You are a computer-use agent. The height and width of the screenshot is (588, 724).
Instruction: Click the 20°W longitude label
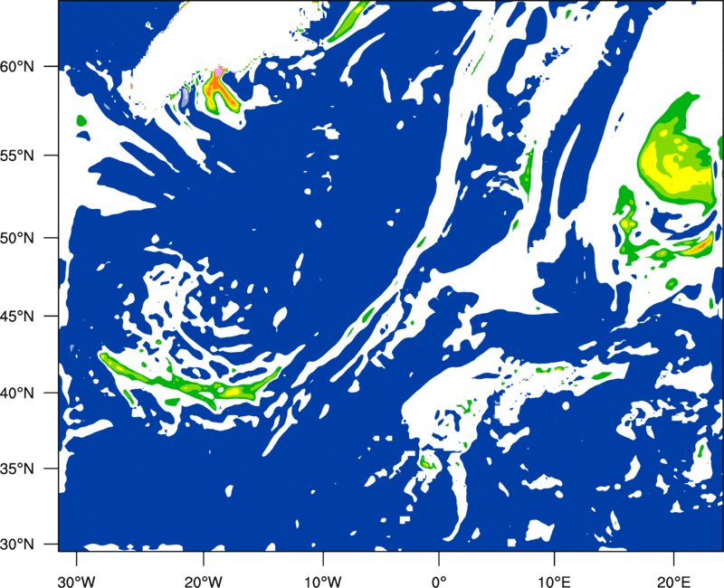(203, 582)
